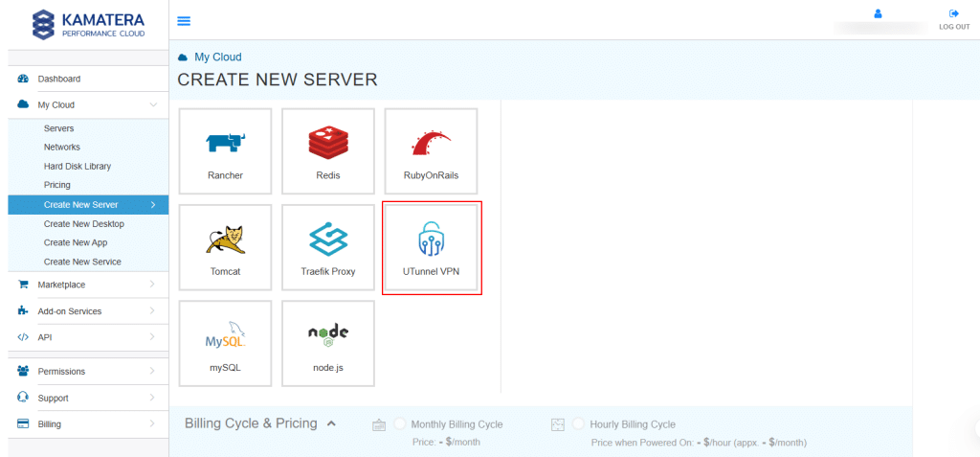This screenshot has width=980, height=457.
Task: Click the Permissions users icon
Action: pyautogui.click(x=23, y=371)
